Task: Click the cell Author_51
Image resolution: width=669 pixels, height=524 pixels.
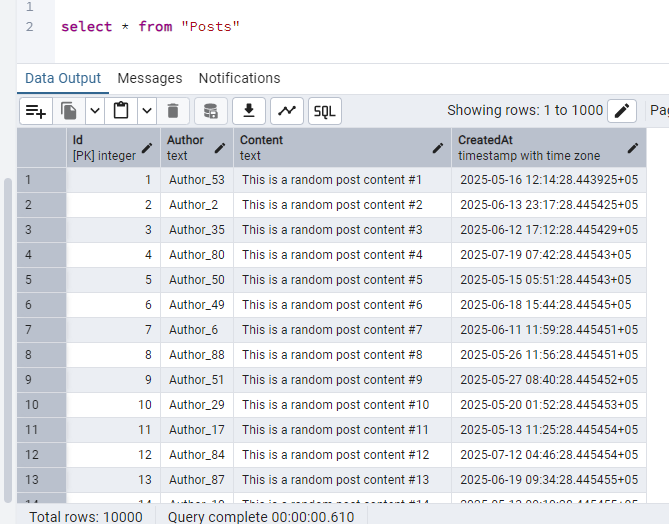Action: [197, 380]
